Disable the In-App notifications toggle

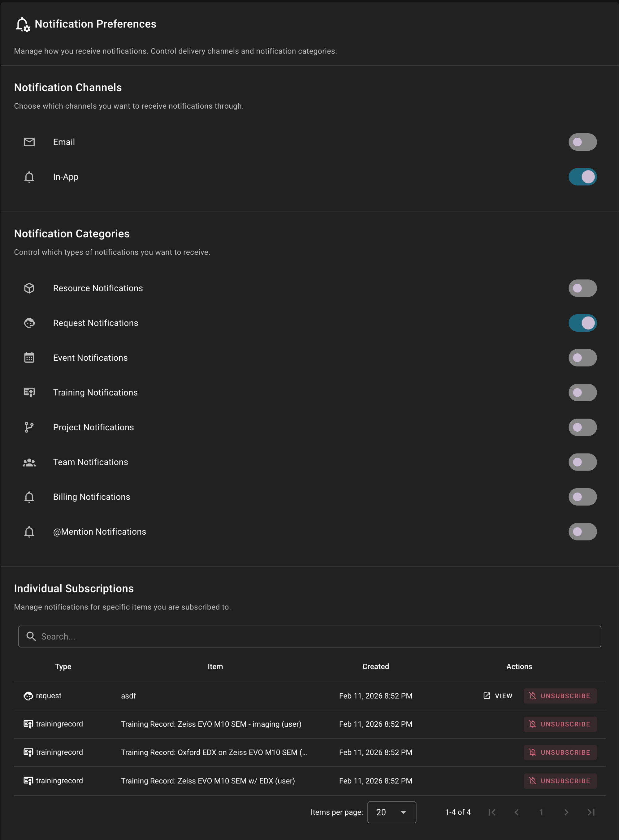point(583,177)
